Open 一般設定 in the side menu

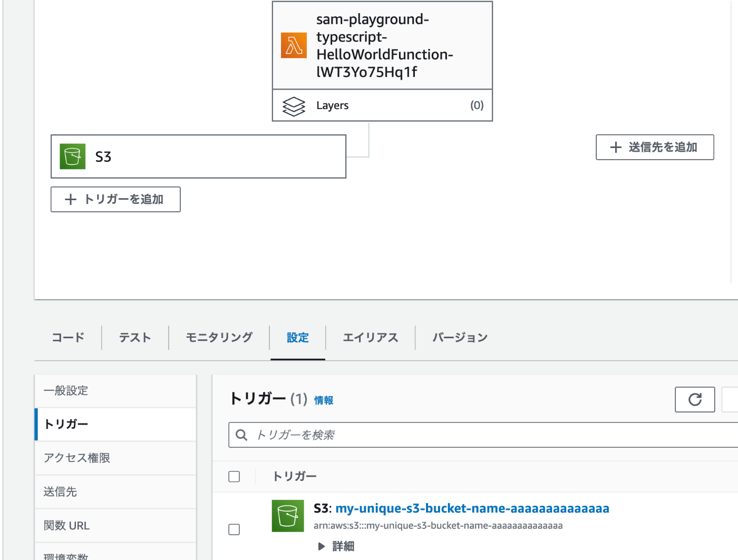point(115,391)
